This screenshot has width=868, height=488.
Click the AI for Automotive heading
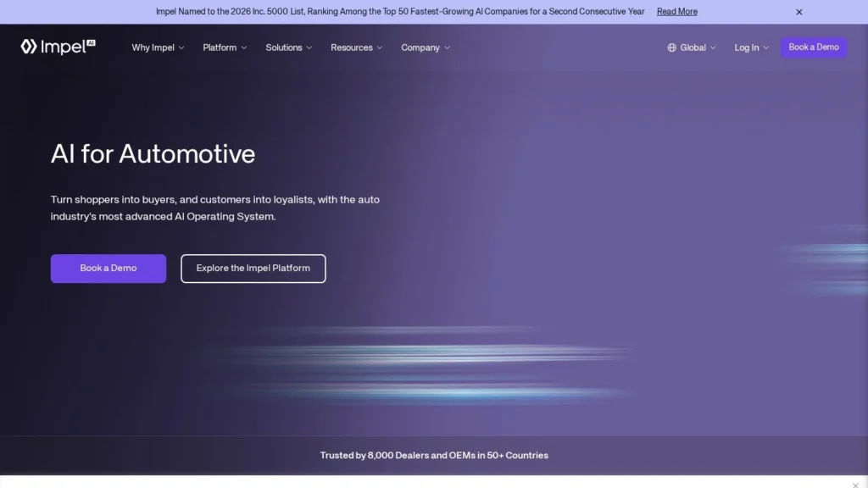point(153,154)
